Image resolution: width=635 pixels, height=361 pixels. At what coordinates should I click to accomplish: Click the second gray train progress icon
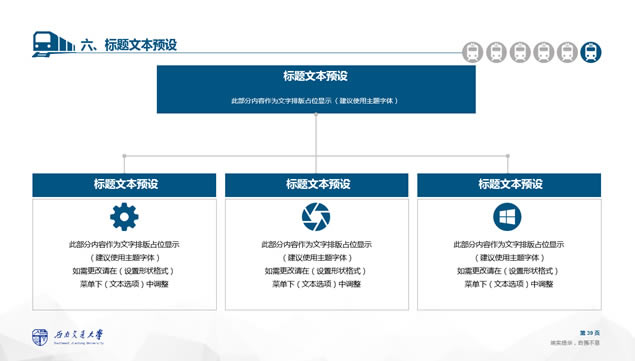[x=496, y=52]
